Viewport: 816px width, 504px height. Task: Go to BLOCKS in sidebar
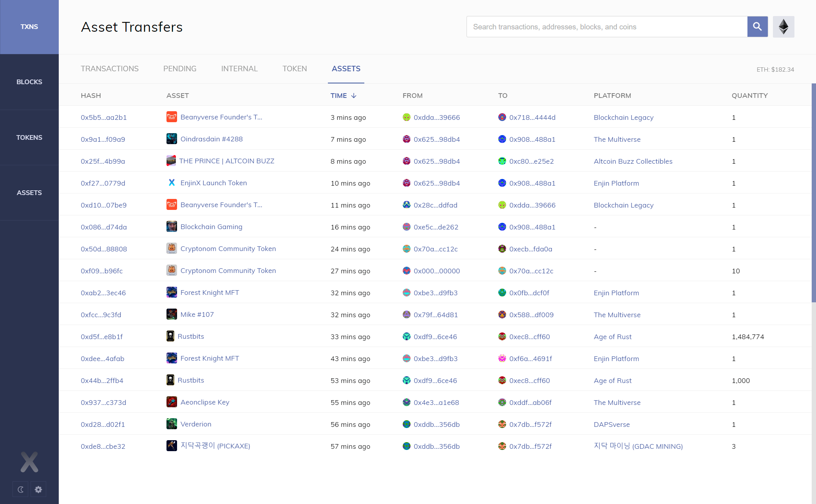point(29,82)
